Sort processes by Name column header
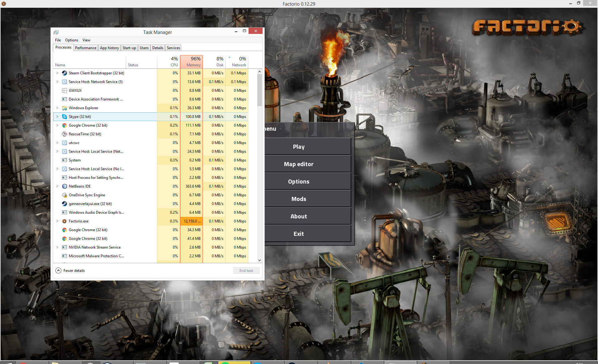 pyautogui.click(x=89, y=62)
